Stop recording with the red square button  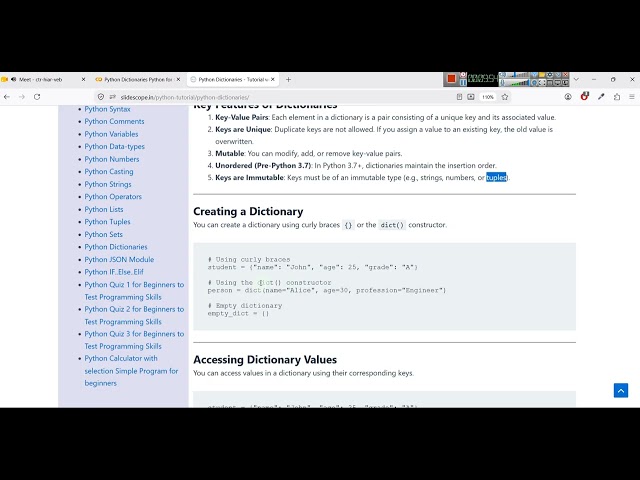[451, 78]
